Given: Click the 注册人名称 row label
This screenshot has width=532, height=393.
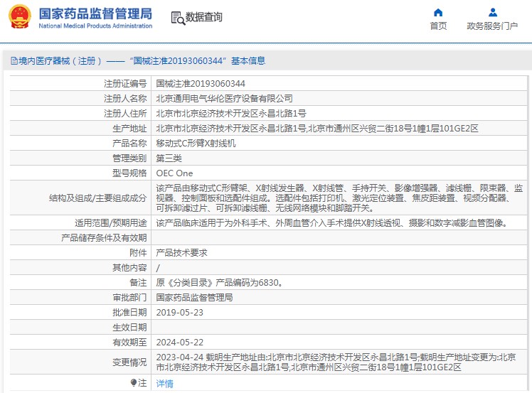Looking at the screenshot, I should click(125, 98).
